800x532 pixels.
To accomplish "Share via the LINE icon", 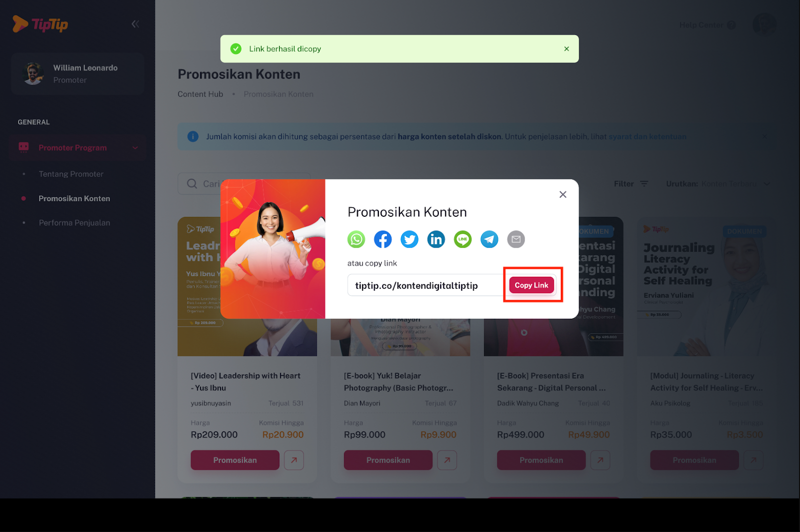I will 462,239.
